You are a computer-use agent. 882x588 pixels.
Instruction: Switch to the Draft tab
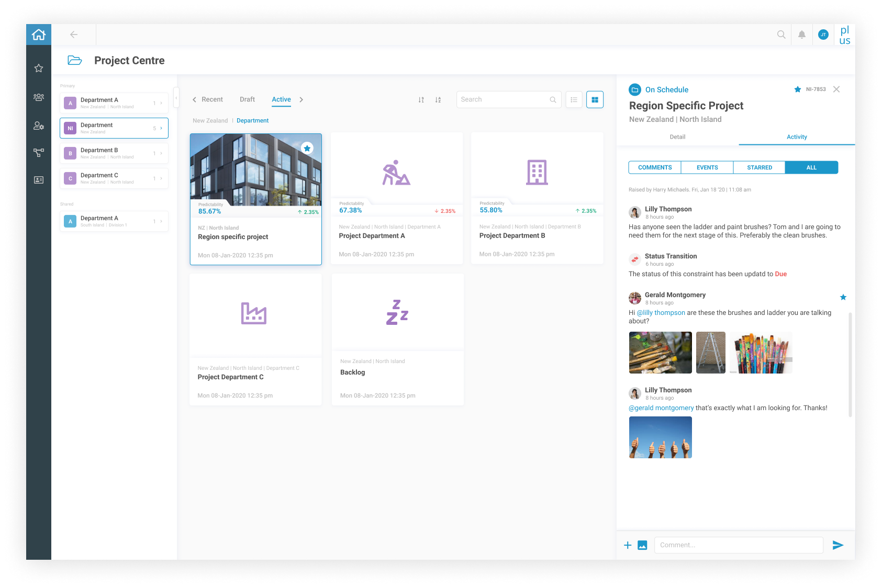[247, 99]
